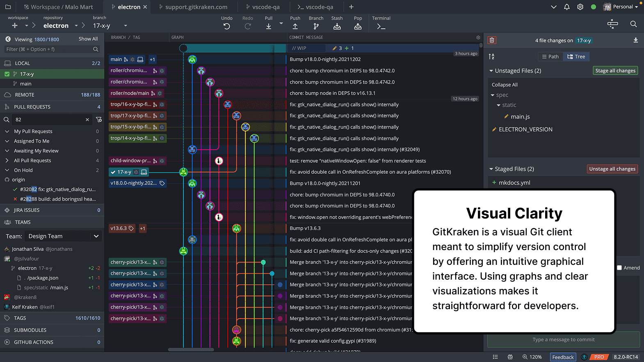Stash changes using the Stash icon
Screen dimensions: 644x362
point(337,26)
